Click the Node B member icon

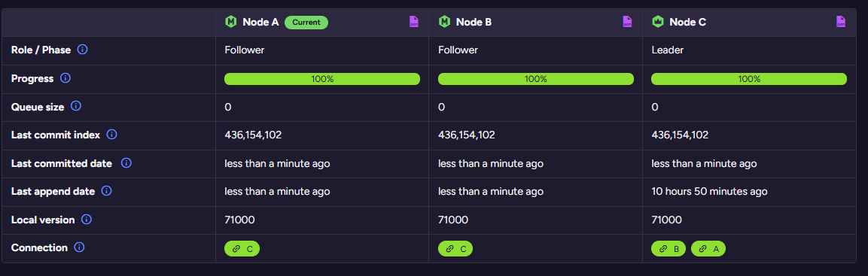(444, 22)
